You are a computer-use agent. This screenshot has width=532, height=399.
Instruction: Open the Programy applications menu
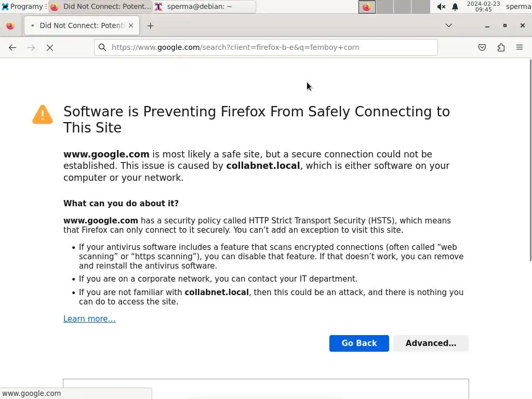22,7
